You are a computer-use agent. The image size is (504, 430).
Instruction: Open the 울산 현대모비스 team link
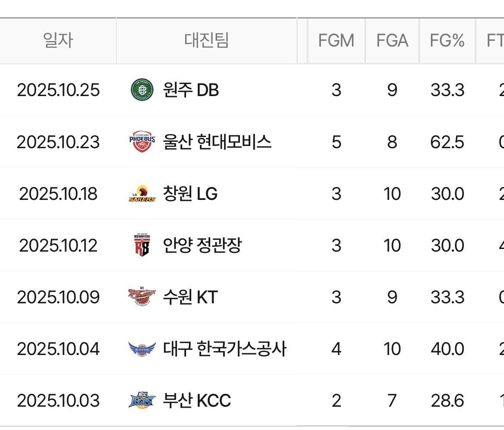point(217,142)
